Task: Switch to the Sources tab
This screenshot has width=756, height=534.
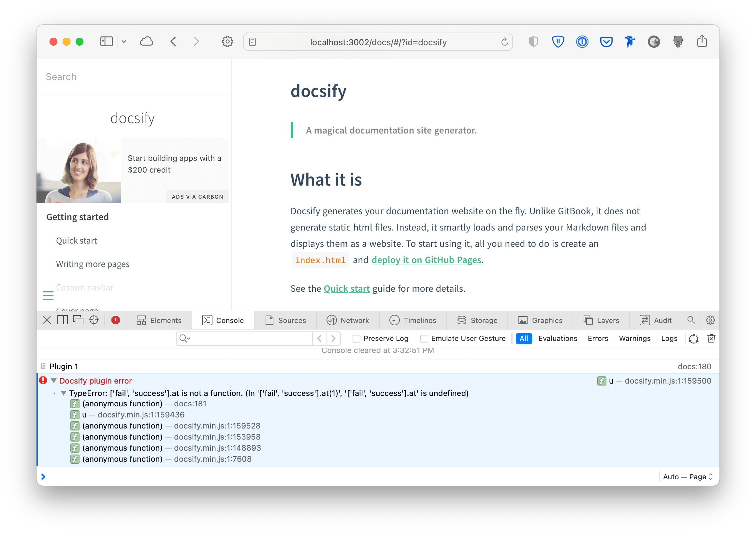Action: click(x=285, y=320)
